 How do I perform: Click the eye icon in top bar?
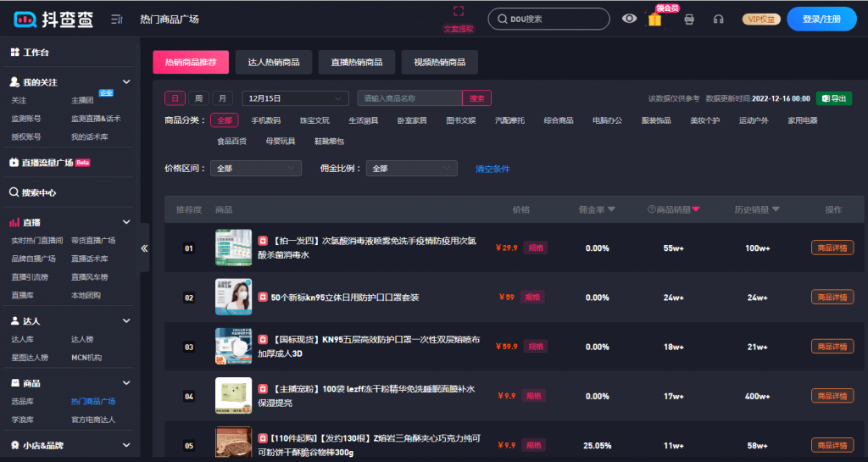tap(629, 19)
